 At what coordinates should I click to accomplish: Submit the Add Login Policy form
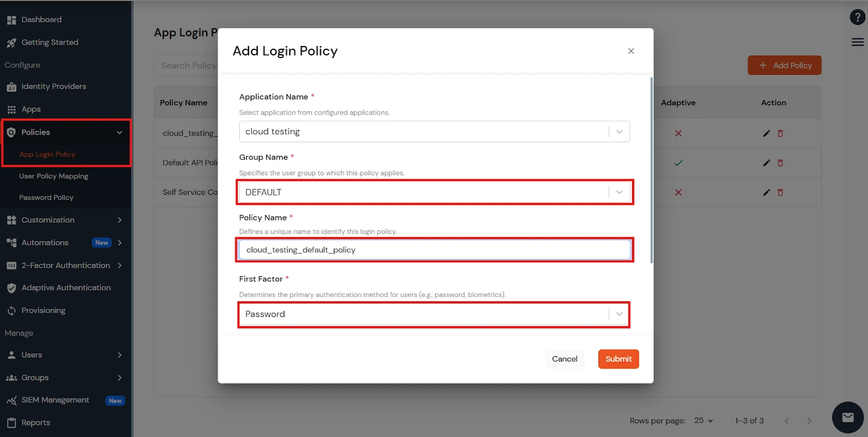point(618,359)
